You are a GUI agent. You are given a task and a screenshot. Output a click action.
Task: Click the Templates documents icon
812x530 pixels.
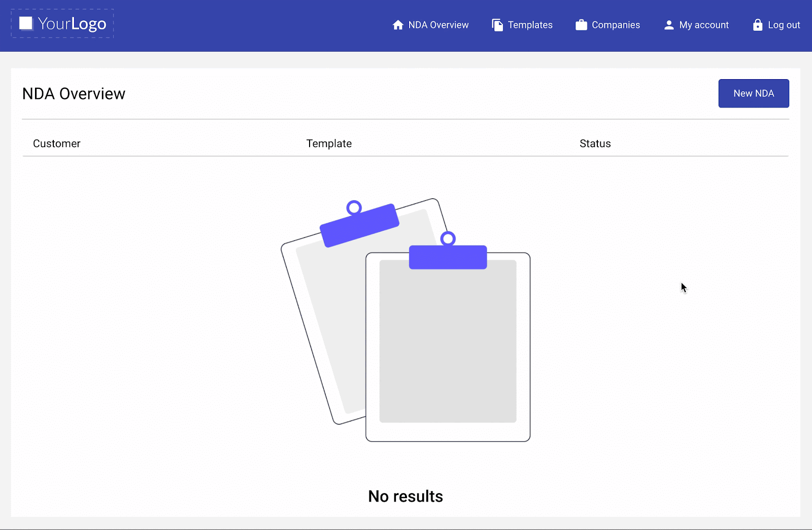click(x=497, y=25)
